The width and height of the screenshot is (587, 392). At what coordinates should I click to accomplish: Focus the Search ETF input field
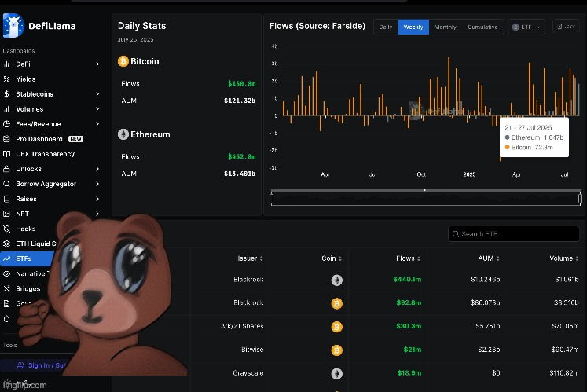coord(514,234)
